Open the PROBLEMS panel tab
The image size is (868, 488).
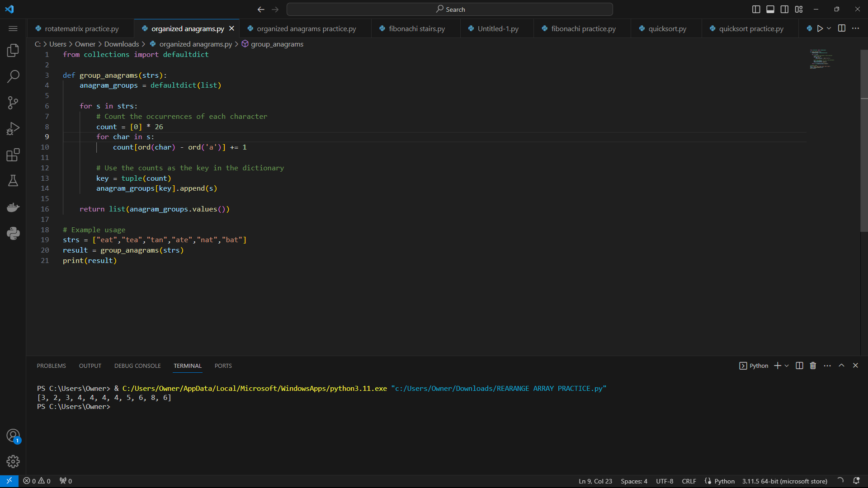[51, 366]
